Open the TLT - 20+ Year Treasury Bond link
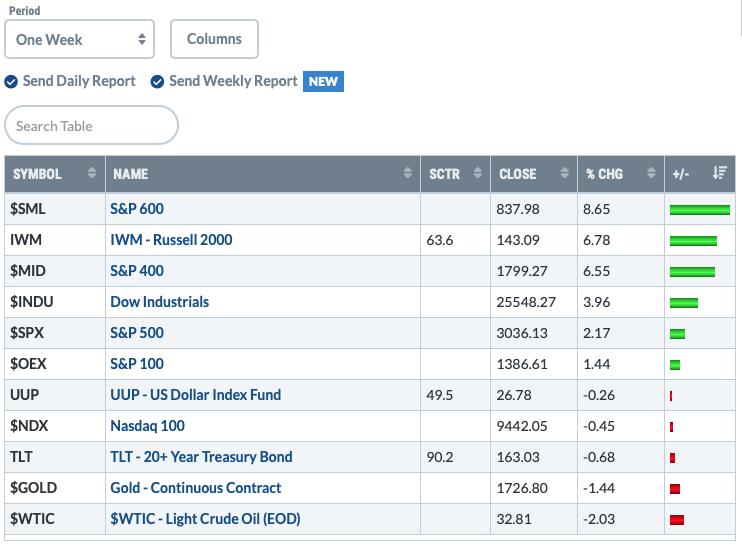742x546 pixels. point(201,457)
